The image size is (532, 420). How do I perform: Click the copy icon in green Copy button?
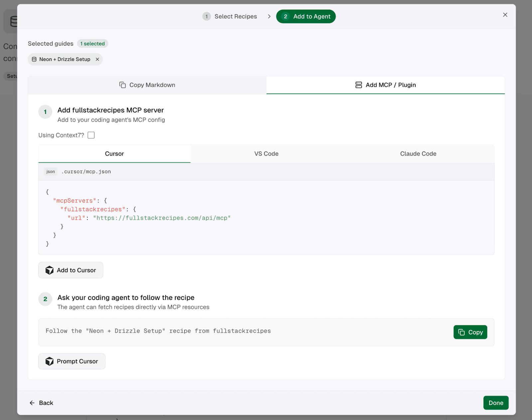coord(462,332)
